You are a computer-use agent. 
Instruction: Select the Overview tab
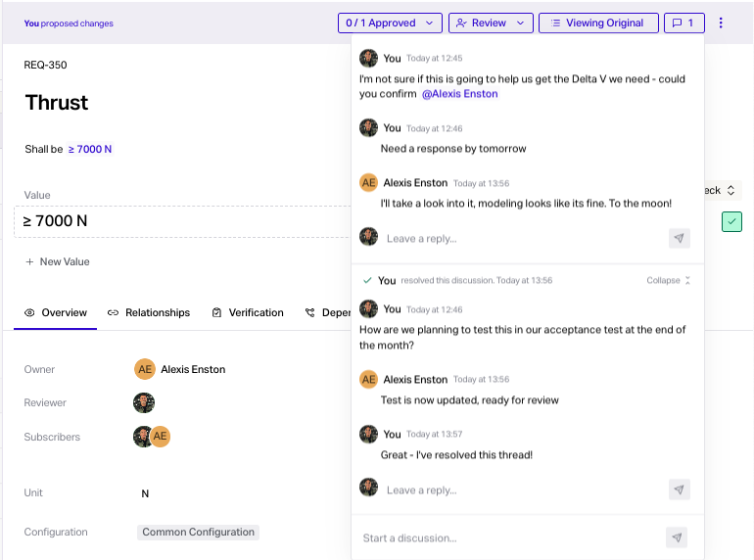pyautogui.click(x=56, y=312)
